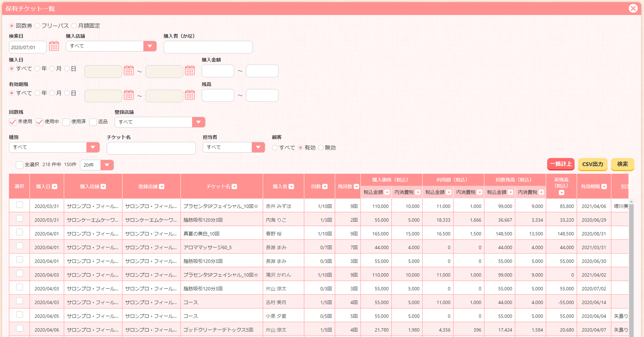Screen dimensions: 644x337
Task: Click the 検索日 date field
Action: 27,47
